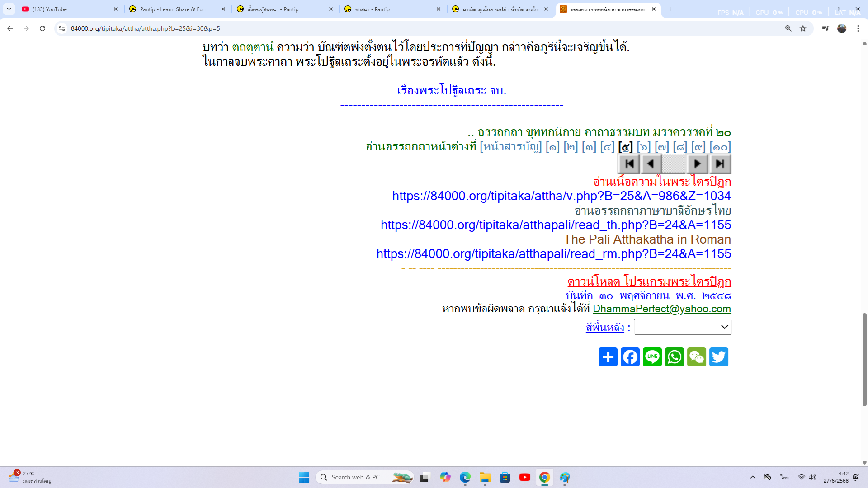868x488 pixels.
Task: Open File Explorer from the taskbar
Action: coord(485,477)
